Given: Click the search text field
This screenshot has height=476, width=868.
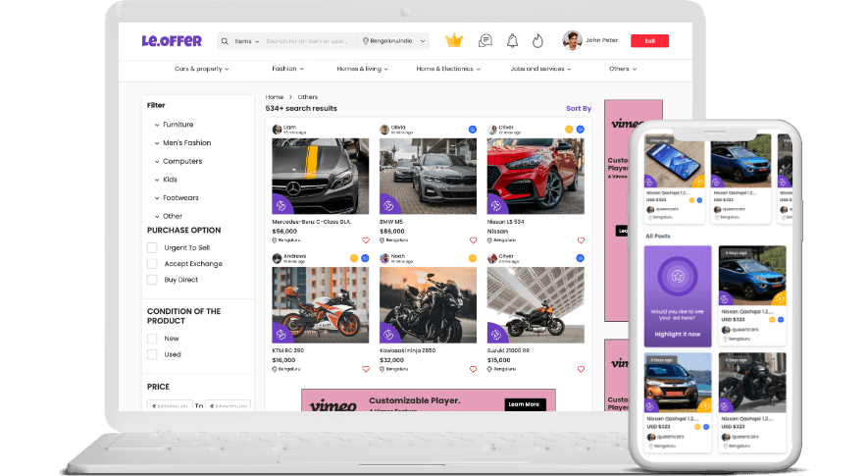Looking at the screenshot, I should click(308, 41).
